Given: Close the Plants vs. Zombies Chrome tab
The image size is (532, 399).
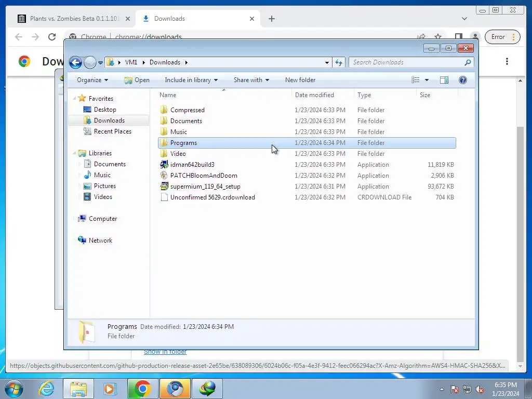Looking at the screenshot, I should coord(128,19).
